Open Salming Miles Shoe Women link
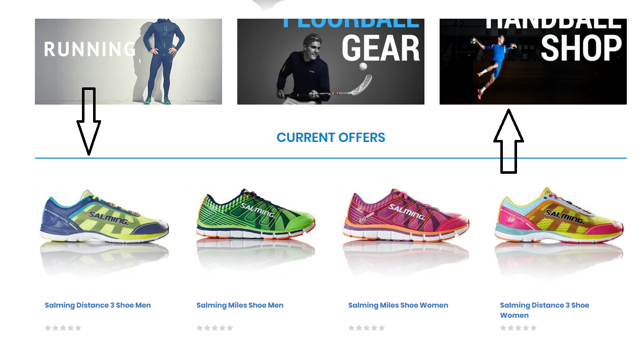 [398, 305]
